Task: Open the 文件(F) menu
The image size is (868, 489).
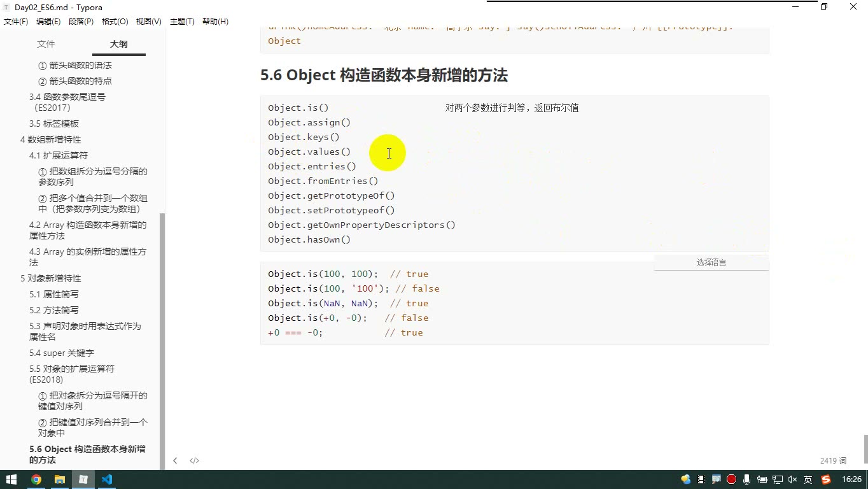Action: [x=16, y=21]
